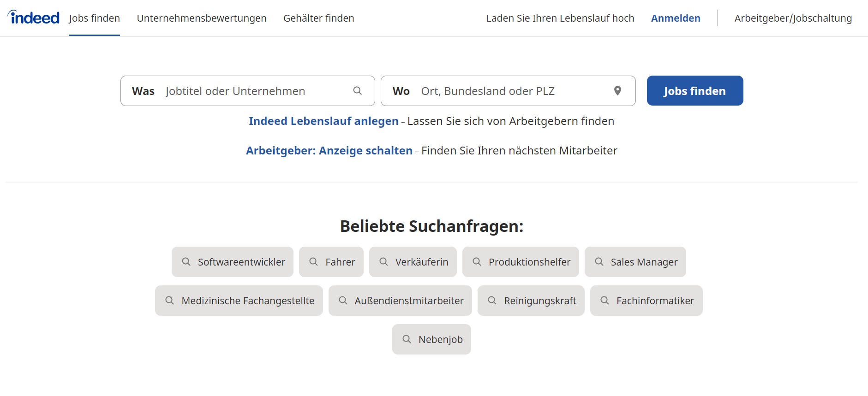Click the location pin icon in the Wo field
Screen dimensions: 868x396
tap(617, 91)
